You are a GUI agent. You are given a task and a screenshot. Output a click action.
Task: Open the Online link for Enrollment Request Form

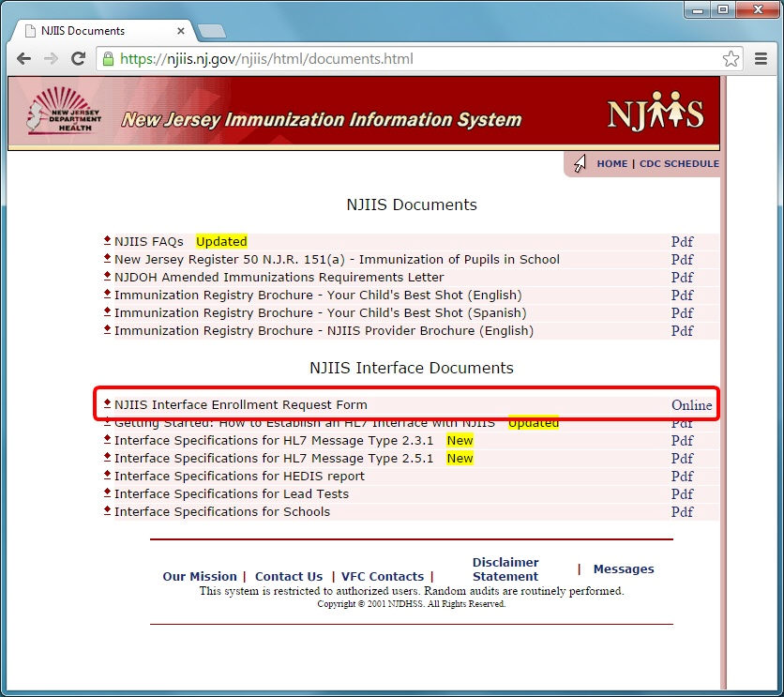click(x=691, y=405)
